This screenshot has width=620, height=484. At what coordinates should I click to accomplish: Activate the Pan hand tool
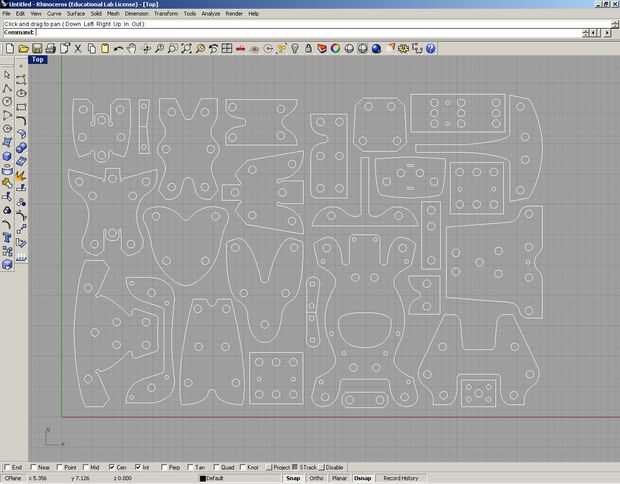coord(132,49)
